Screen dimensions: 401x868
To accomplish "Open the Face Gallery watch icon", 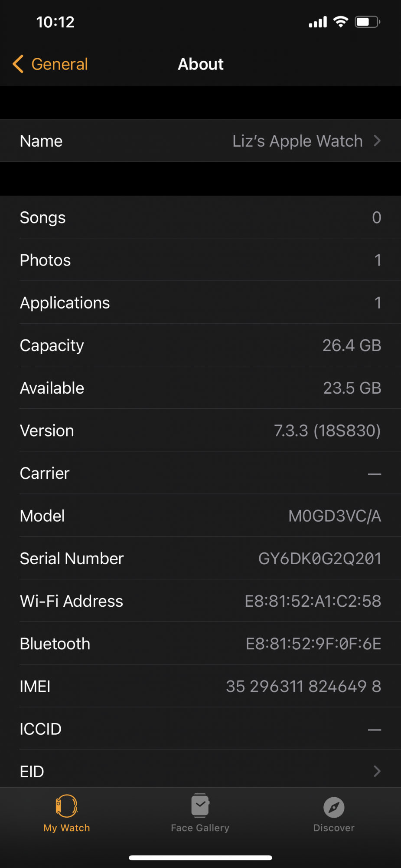I will pyautogui.click(x=200, y=806).
